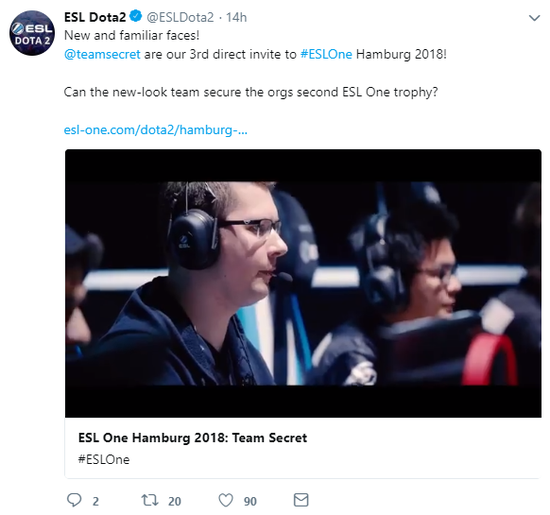This screenshot has height=515, width=550.
Task: Open the 'ESL One Hamburg 2018: Team Secret' card title
Action: pos(193,438)
